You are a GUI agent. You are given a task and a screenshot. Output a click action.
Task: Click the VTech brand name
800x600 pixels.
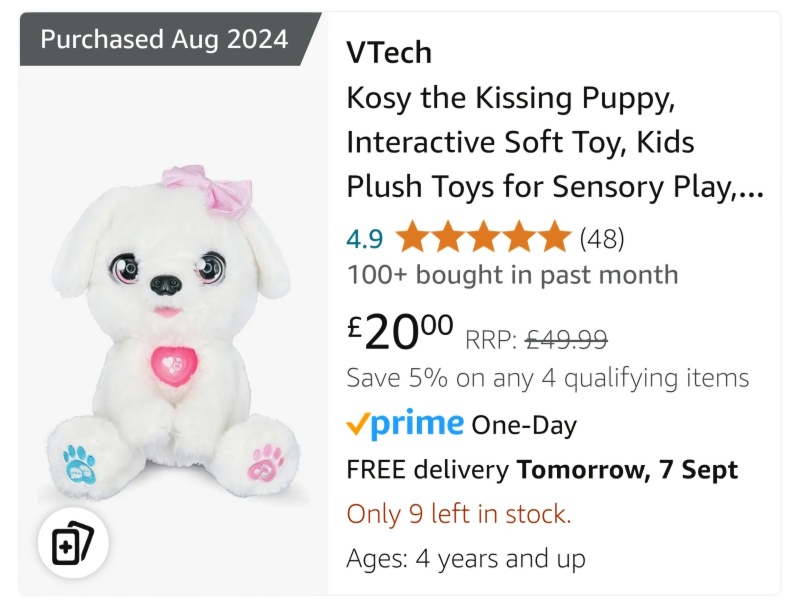point(389,52)
